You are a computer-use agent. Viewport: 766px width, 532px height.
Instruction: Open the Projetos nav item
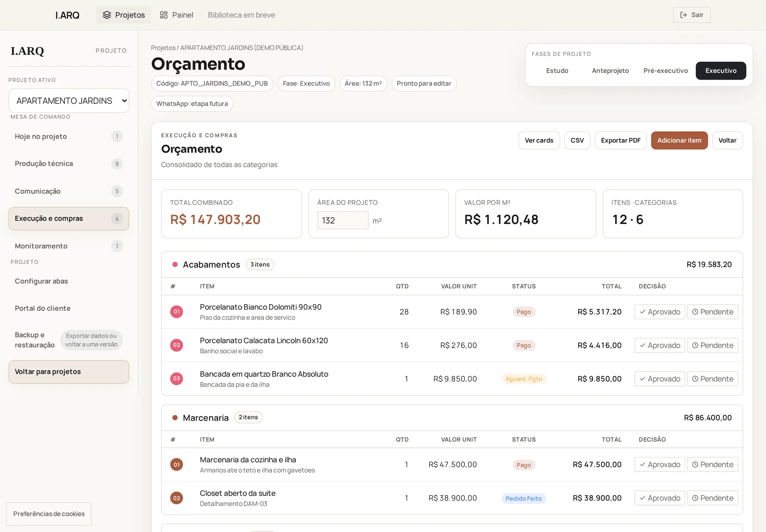point(123,15)
